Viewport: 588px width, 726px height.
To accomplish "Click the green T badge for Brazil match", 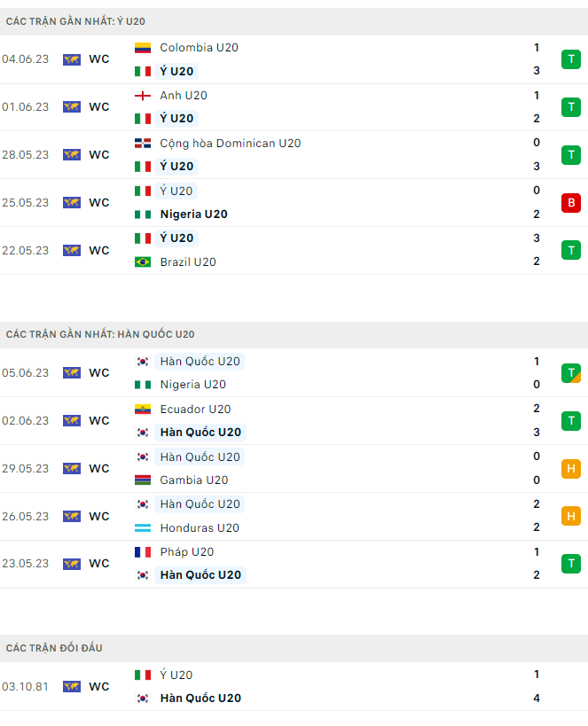I will [570, 250].
